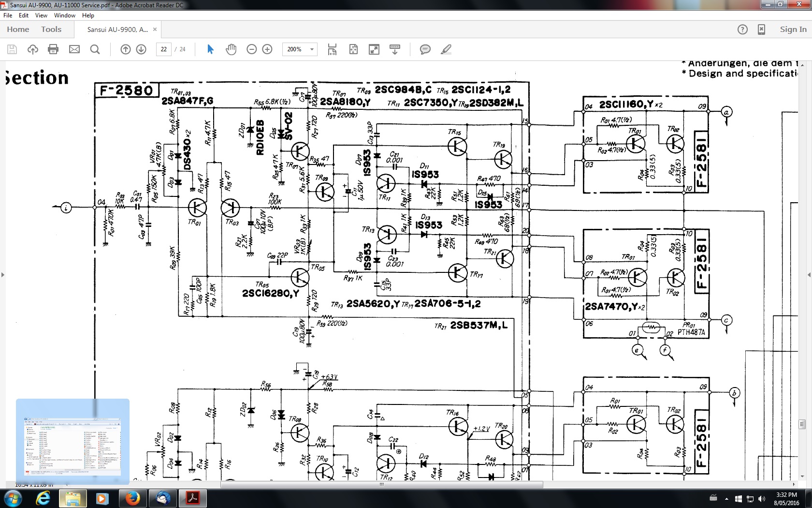Click the screenshot preview thumbnail overlay
Screen dimensions: 812x508
[72, 441]
